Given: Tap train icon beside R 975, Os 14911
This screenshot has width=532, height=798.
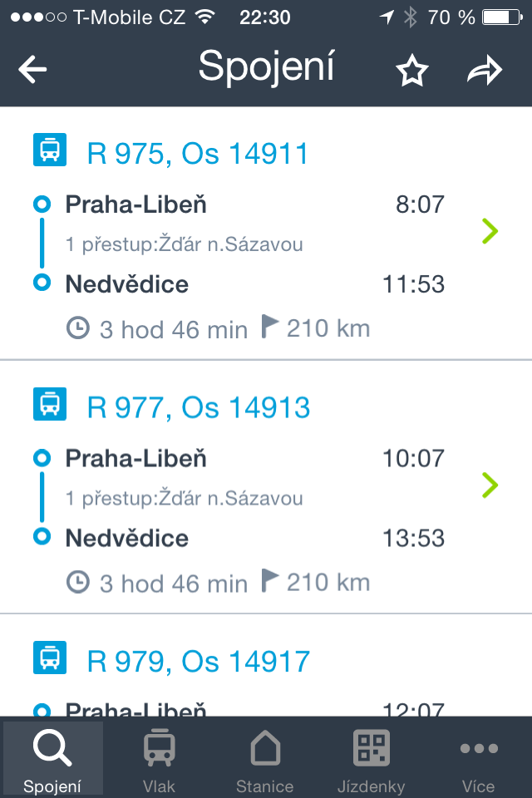Looking at the screenshot, I should 49,150.
